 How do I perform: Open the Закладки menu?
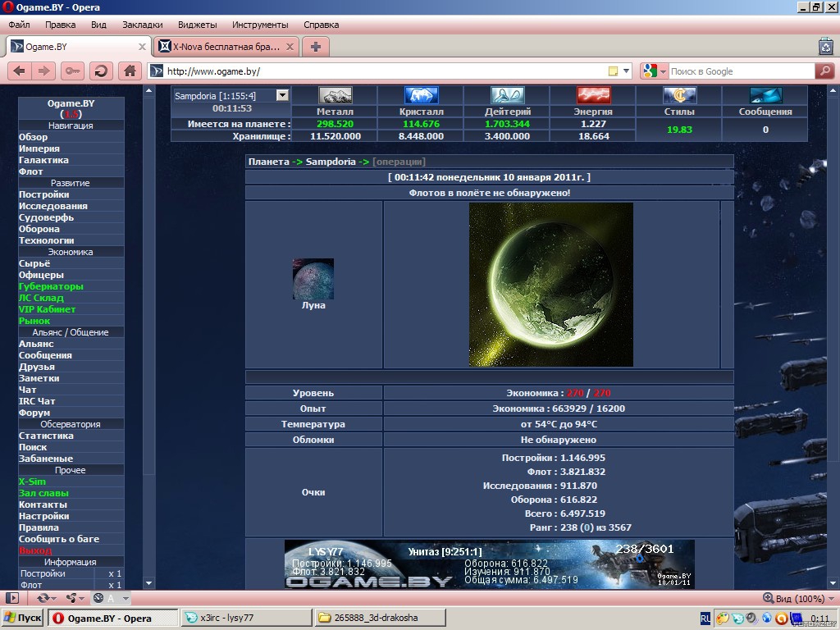(x=143, y=25)
